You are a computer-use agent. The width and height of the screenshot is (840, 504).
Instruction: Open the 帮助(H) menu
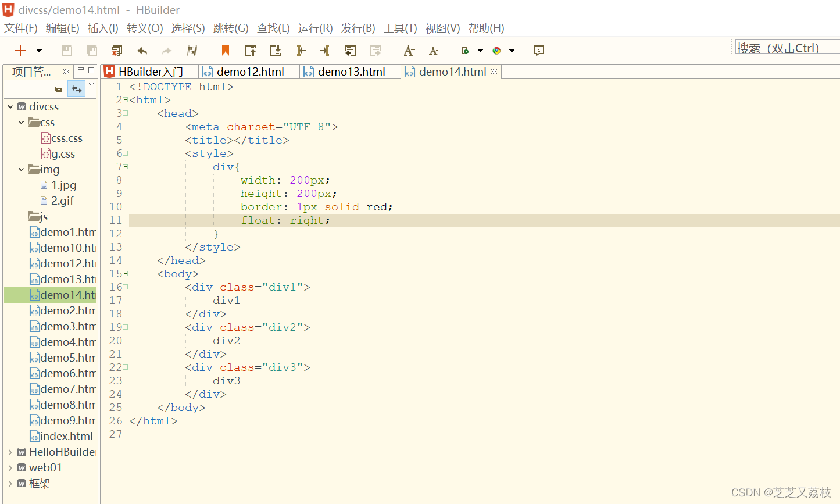click(486, 28)
